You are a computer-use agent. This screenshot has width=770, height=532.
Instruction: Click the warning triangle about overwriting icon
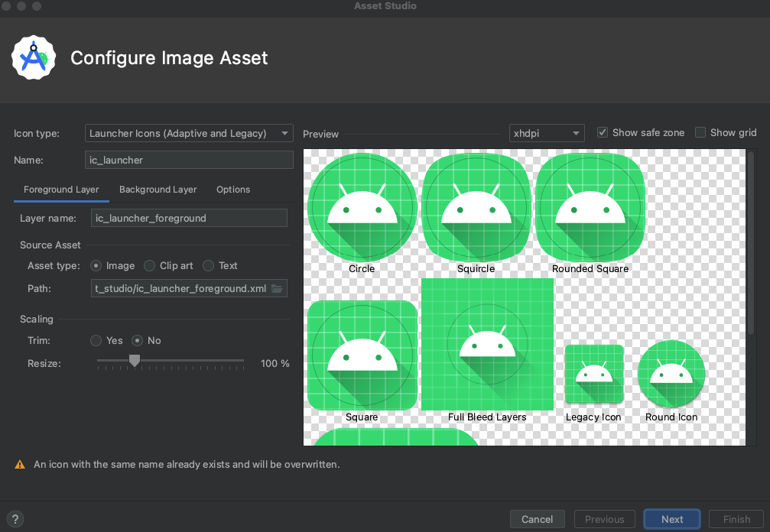pos(19,464)
